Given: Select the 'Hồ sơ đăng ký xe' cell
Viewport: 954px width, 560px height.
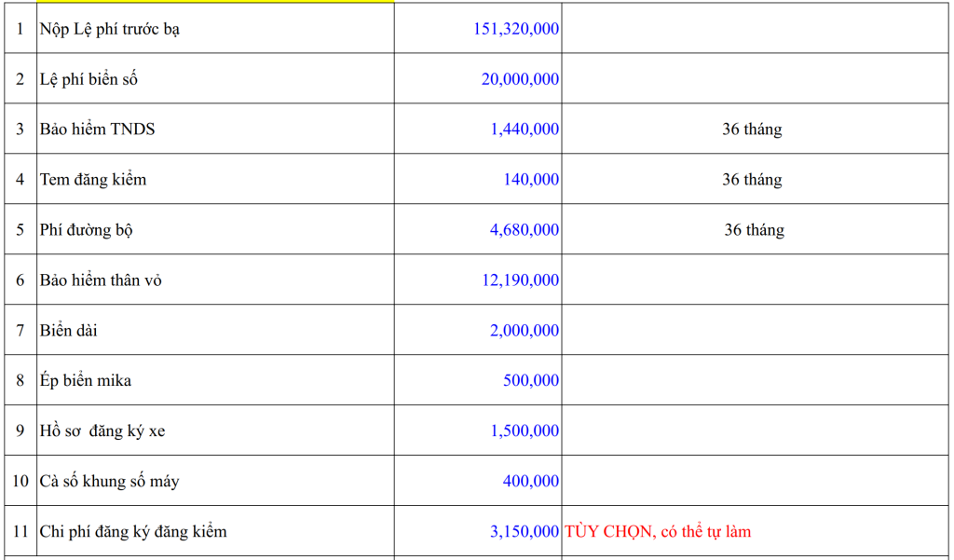Looking at the screenshot, I should [x=102, y=431].
